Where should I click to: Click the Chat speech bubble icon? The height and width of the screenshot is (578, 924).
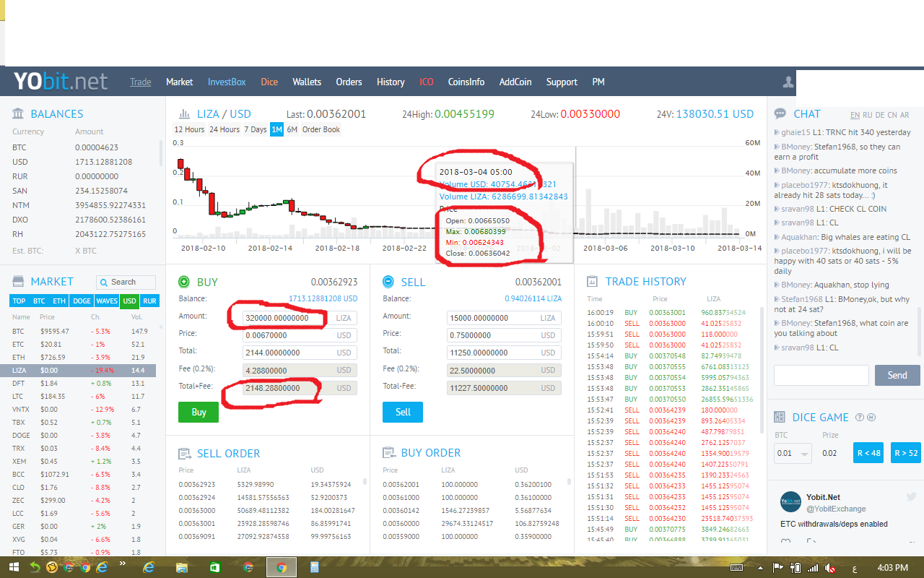780,114
